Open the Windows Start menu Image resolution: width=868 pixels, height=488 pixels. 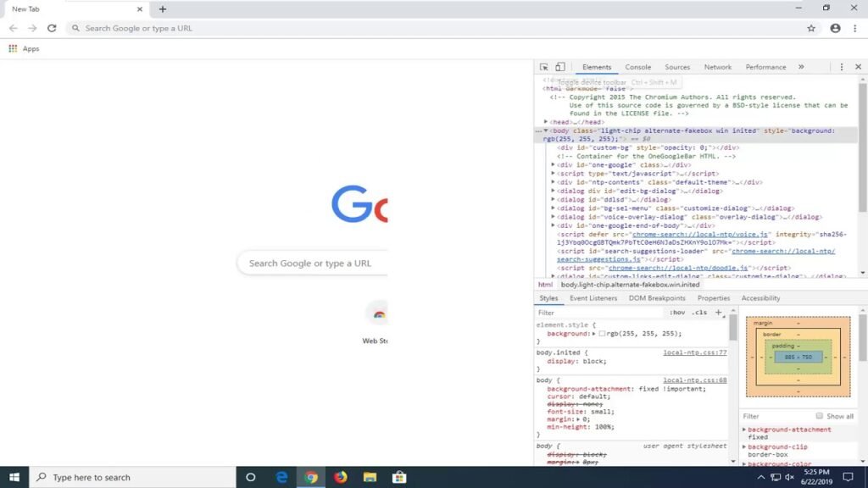pyautogui.click(x=14, y=477)
